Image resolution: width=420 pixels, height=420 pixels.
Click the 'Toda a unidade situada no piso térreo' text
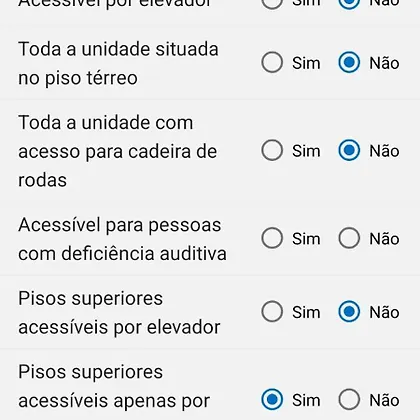pyautogui.click(x=118, y=63)
